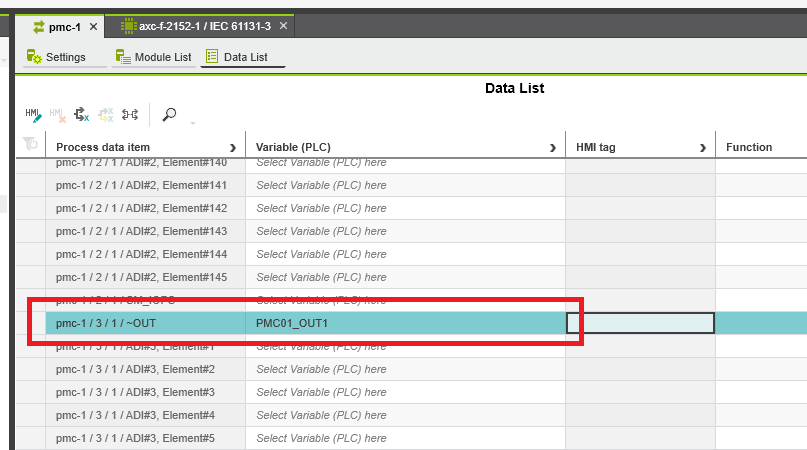This screenshot has height=450, width=807.
Task: Expand the Process data item column chevron
Action: pyautogui.click(x=233, y=148)
